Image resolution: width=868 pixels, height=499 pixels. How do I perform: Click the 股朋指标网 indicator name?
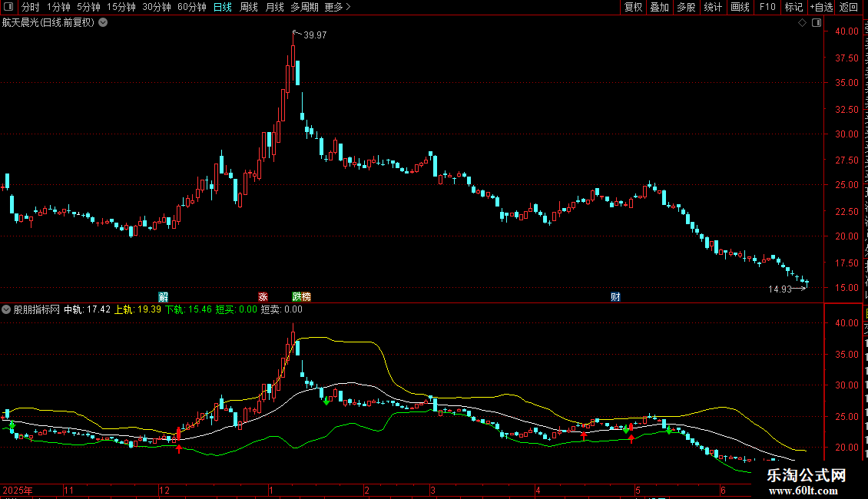coord(37,310)
